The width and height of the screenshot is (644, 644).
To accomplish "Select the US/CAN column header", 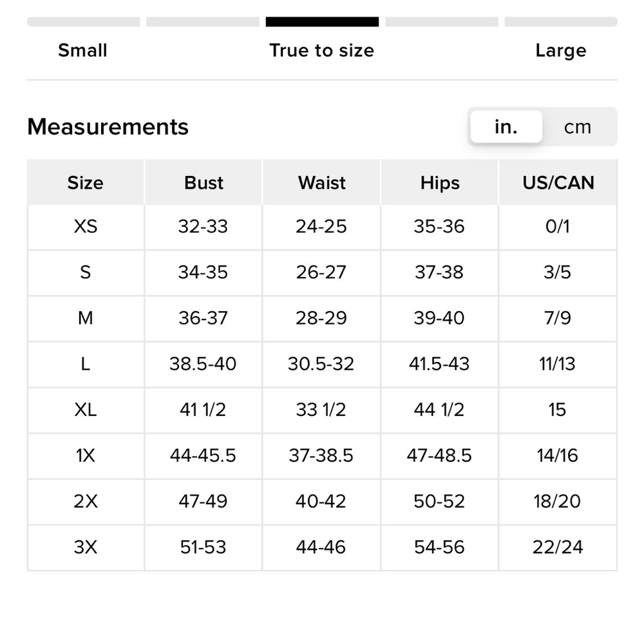I will (558, 182).
